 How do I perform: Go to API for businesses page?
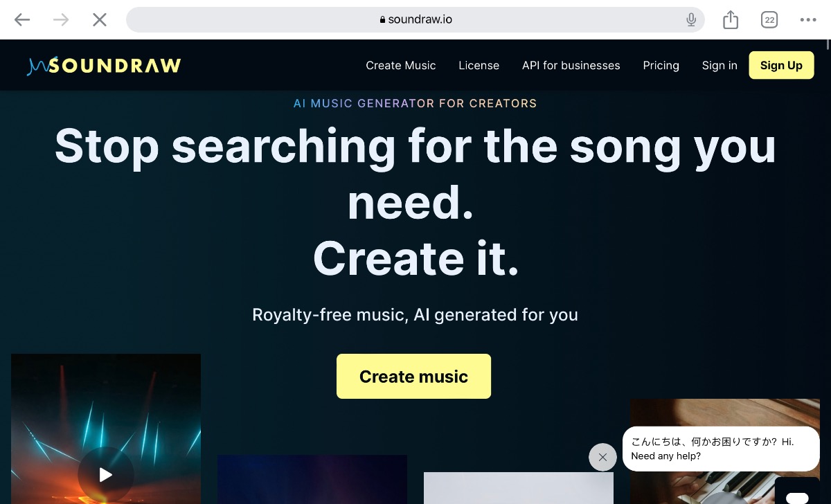tap(571, 65)
